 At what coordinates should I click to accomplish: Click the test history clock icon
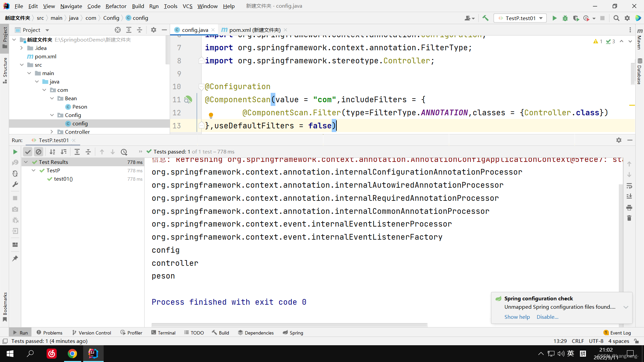click(124, 152)
